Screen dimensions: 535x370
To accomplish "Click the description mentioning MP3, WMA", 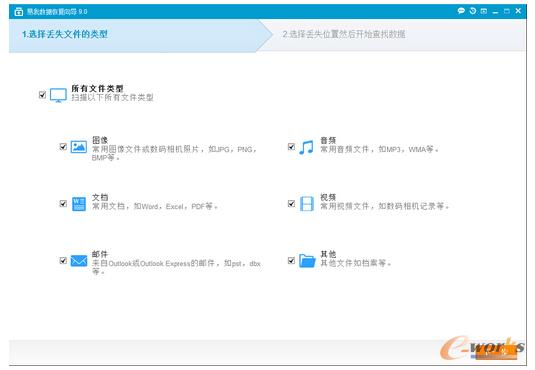I will click(379, 149).
